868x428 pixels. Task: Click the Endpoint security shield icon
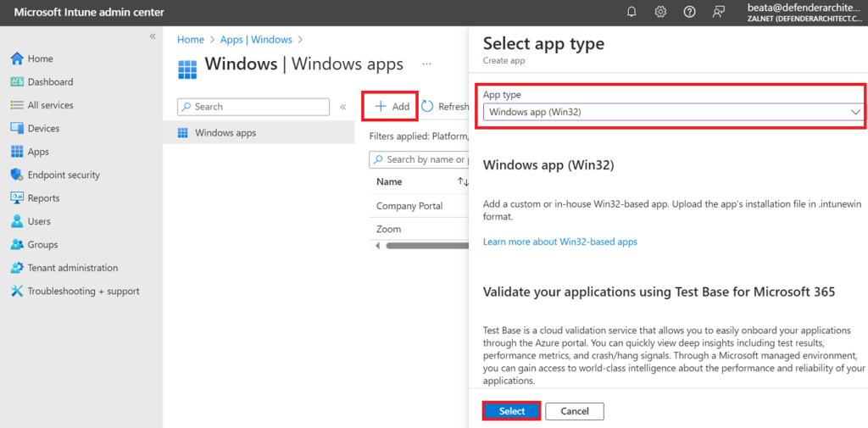point(17,175)
